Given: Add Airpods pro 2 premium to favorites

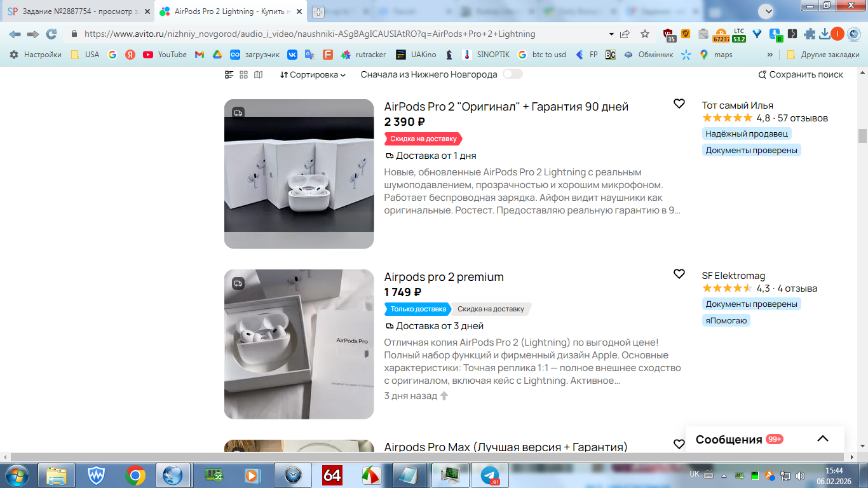Looking at the screenshot, I should coord(679,274).
